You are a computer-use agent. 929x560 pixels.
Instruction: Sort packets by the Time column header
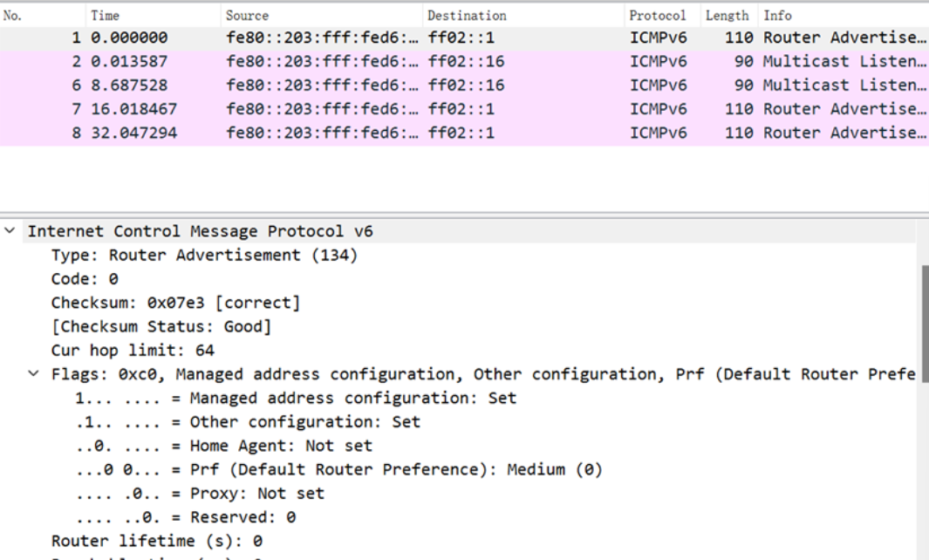click(x=106, y=16)
